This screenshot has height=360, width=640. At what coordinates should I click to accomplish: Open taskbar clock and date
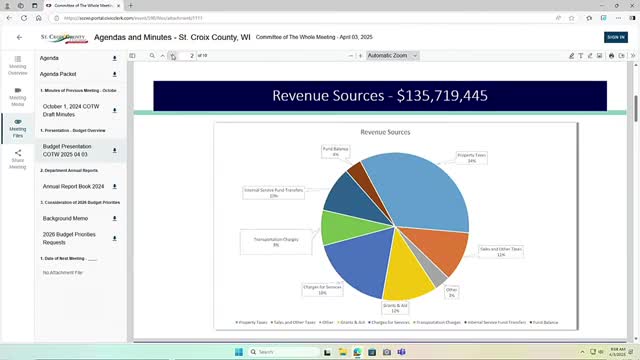(617, 352)
